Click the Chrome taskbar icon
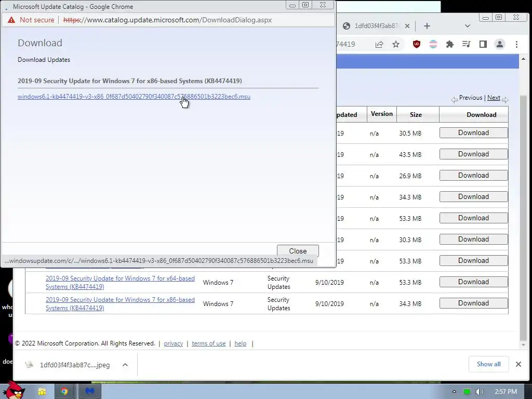The image size is (532, 399). pos(64,392)
